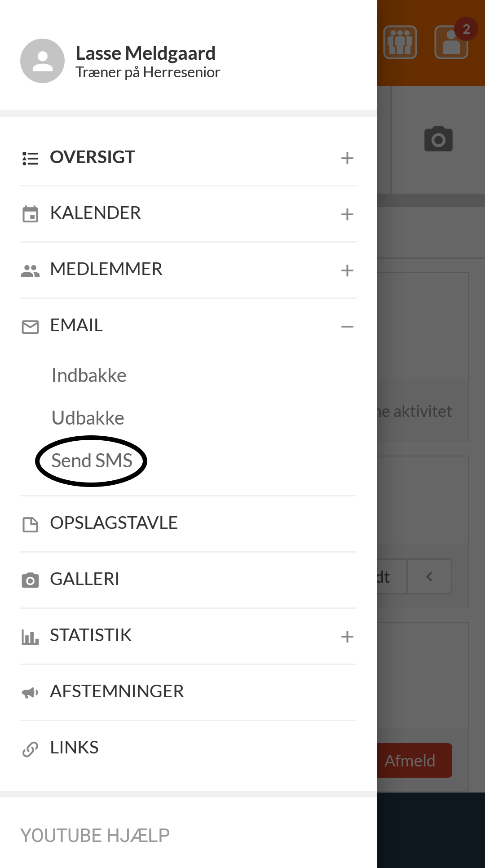Open Indbakke under Email

click(89, 375)
